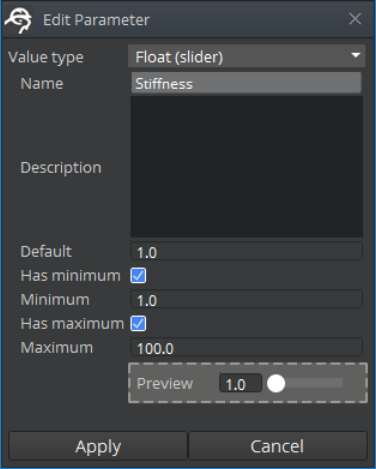Screen dimensions: 376x469
Task: Click the Preview slider handle
Action: pos(276,383)
